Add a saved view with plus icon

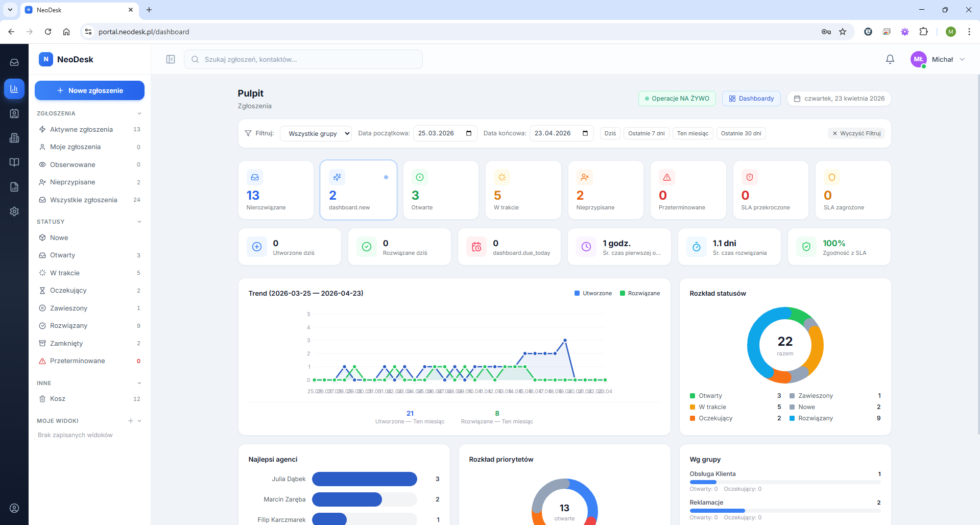tap(131, 421)
